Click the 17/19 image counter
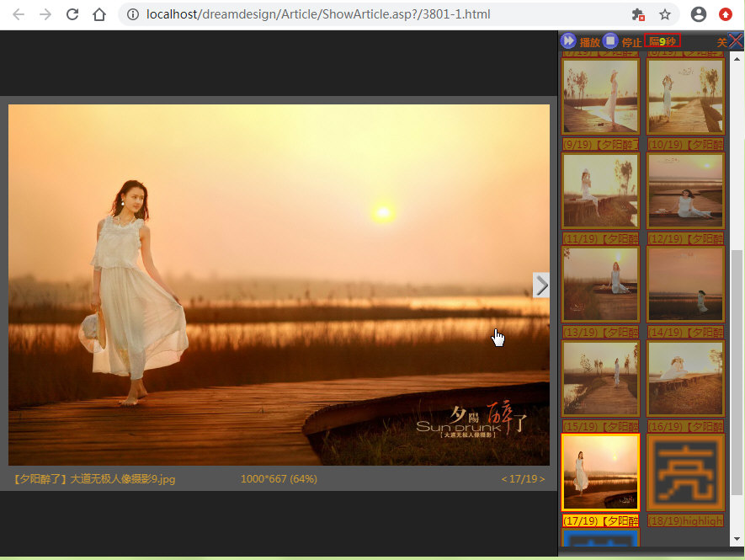Screen dimensions: 745x560 click(x=523, y=478)
